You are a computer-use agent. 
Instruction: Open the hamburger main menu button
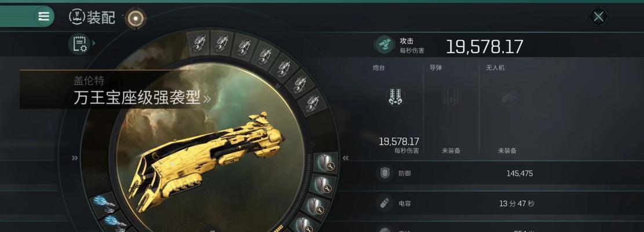(43, 16)
